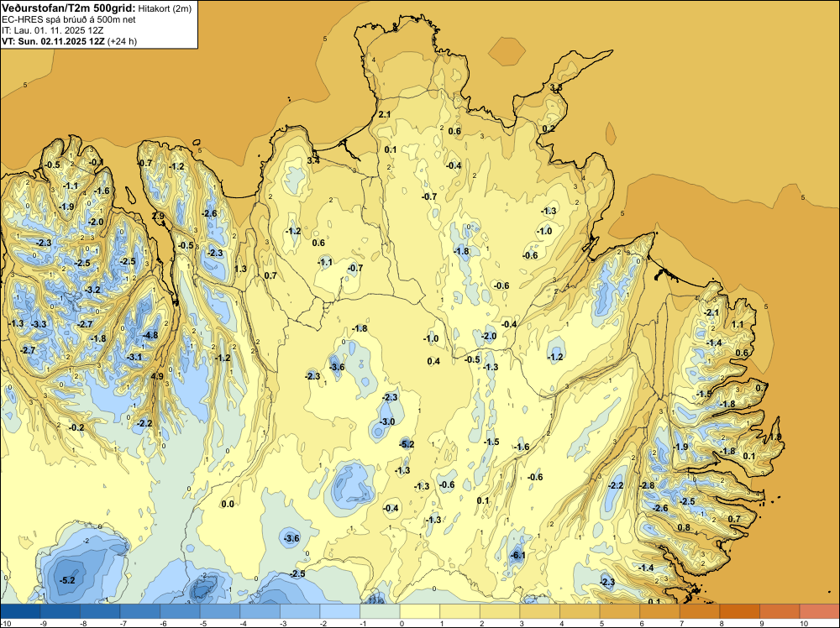840x628 pixels.
Task: Choose the legend swatch between -1 and 0
Action: click(380, 611)
